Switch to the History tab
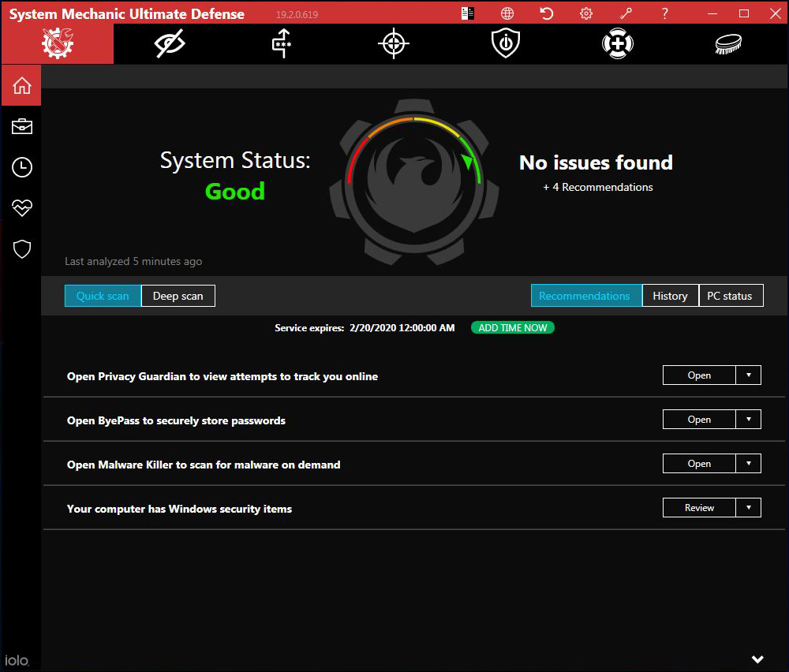The width and height of the screenshot is (789, 672). [x=670, y=296]
